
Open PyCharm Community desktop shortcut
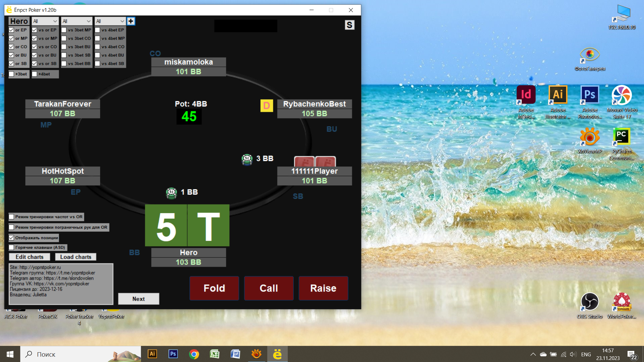click(x=622, y=144)
